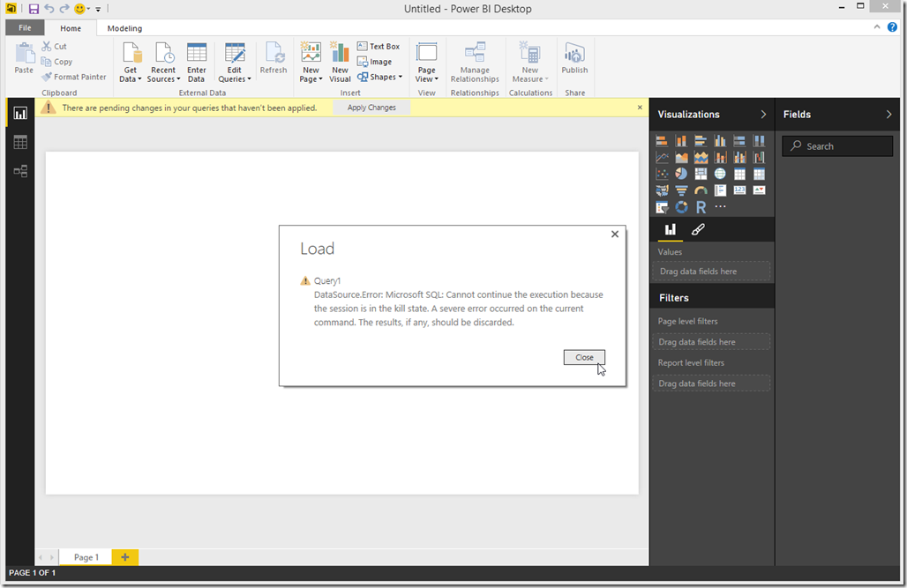This screenshot has height=588, width=907.
Task: Select the donut chart visual
Action: 681,207
